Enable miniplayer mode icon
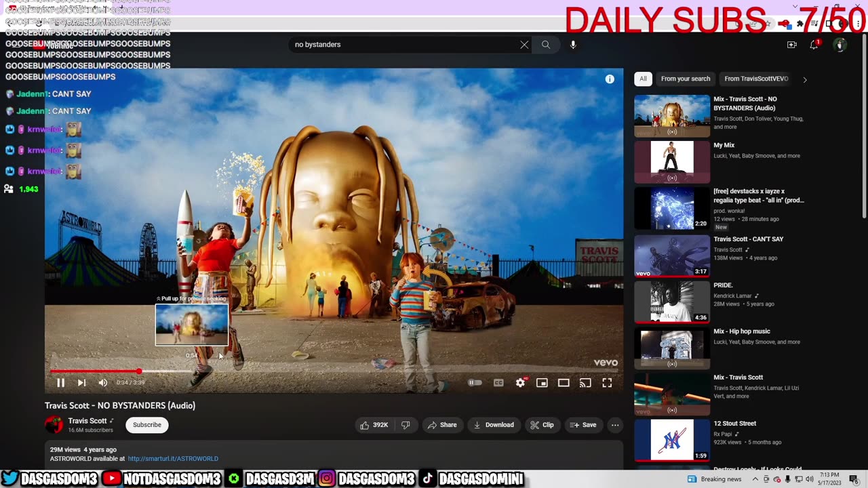 [x=542, y=383]
